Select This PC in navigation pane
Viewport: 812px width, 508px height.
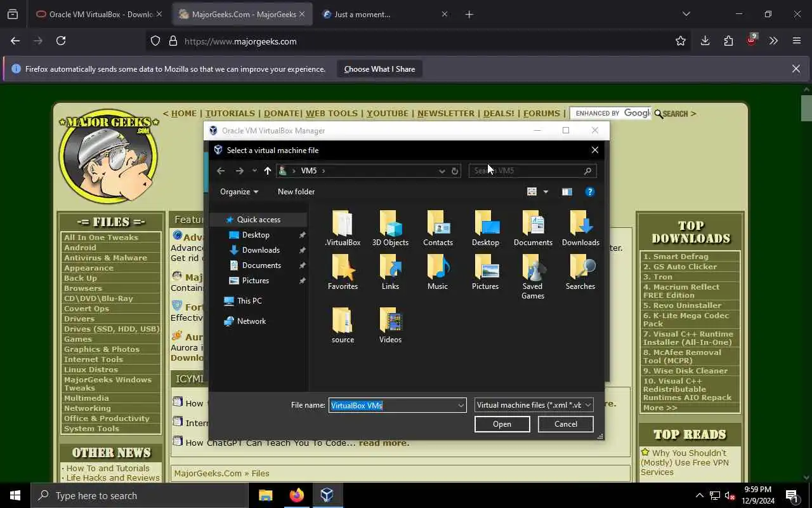(249, 301)
